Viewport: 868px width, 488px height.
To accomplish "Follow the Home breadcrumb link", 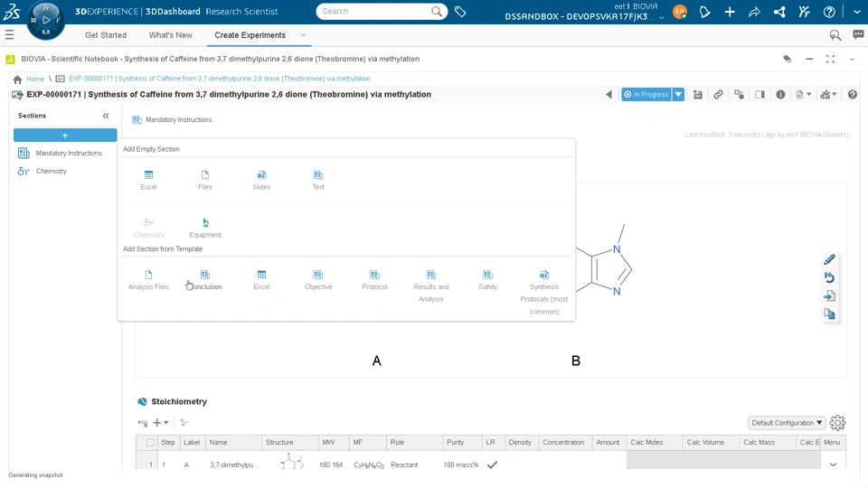I will pos(35,80).
